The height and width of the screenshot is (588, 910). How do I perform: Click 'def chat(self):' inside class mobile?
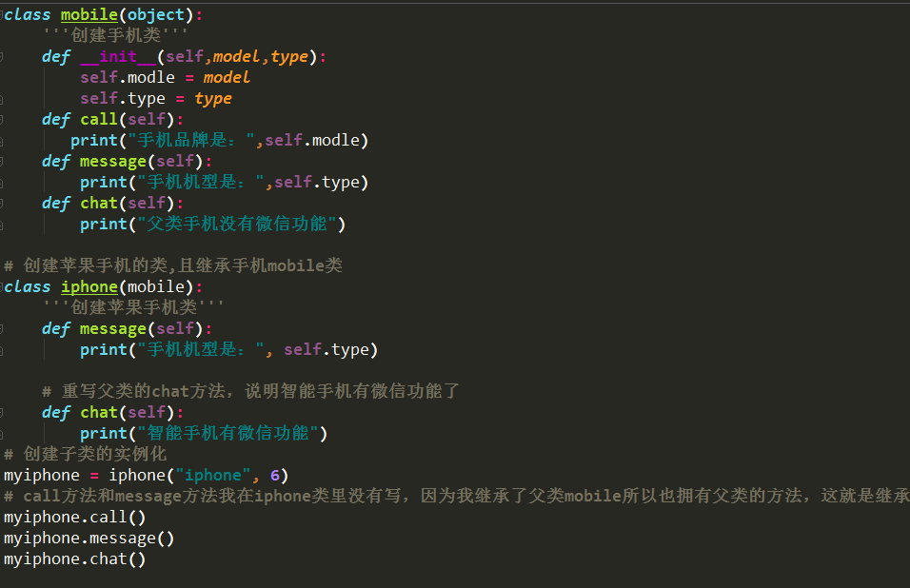coord(112,203)
